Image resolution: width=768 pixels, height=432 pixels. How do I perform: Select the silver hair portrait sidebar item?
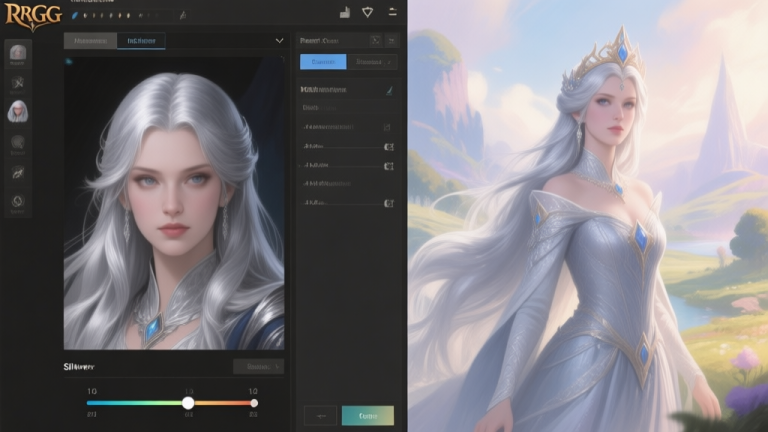[18, 112]
